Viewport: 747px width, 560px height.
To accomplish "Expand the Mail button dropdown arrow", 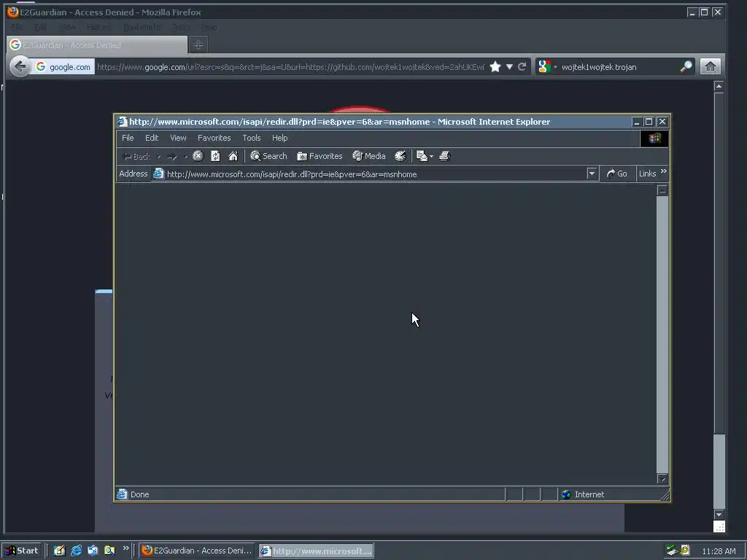I will [431, 156].
